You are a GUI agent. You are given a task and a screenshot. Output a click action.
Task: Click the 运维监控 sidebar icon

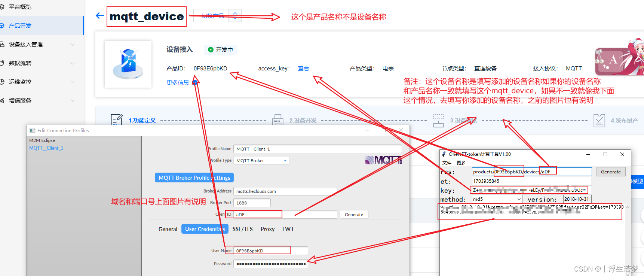[2, 82]
